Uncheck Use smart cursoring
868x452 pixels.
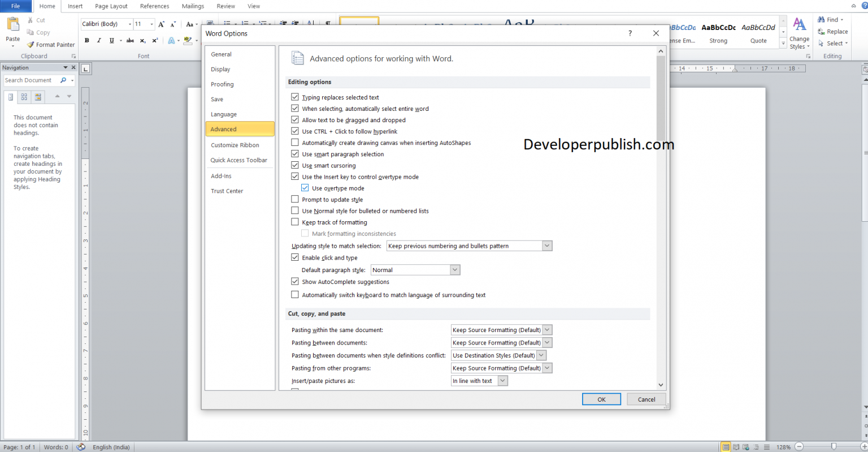pos(295,165)
